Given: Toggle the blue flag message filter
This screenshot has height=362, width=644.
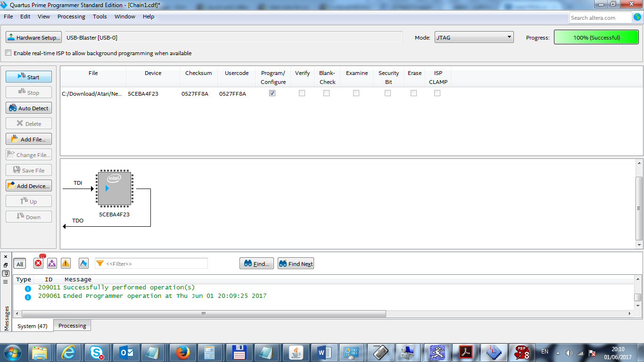Looking at the screenshot, I should click(83, 263).
